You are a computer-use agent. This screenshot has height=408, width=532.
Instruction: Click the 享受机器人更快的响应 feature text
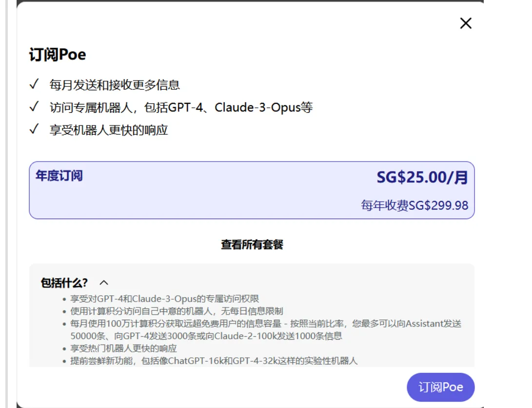coord(109,130)
